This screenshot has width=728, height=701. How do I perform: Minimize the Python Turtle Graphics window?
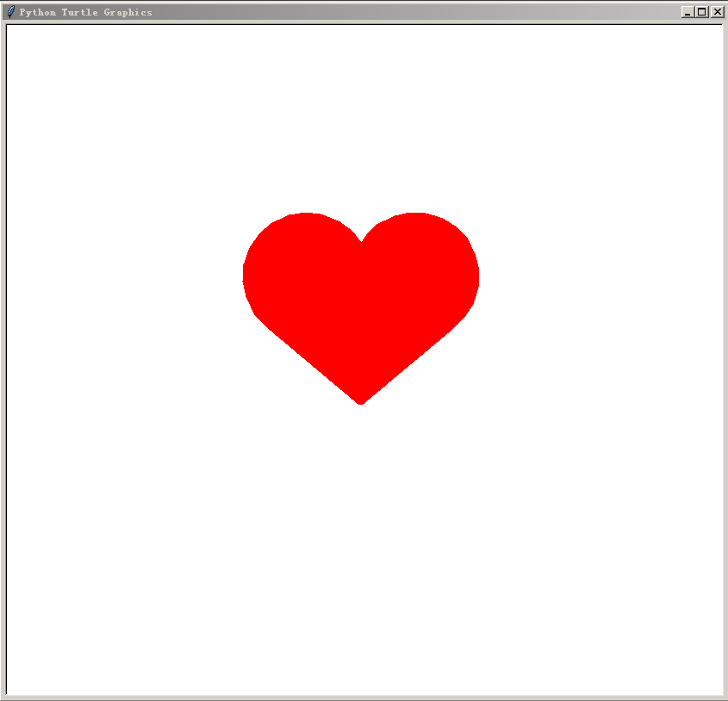point(688,12)
